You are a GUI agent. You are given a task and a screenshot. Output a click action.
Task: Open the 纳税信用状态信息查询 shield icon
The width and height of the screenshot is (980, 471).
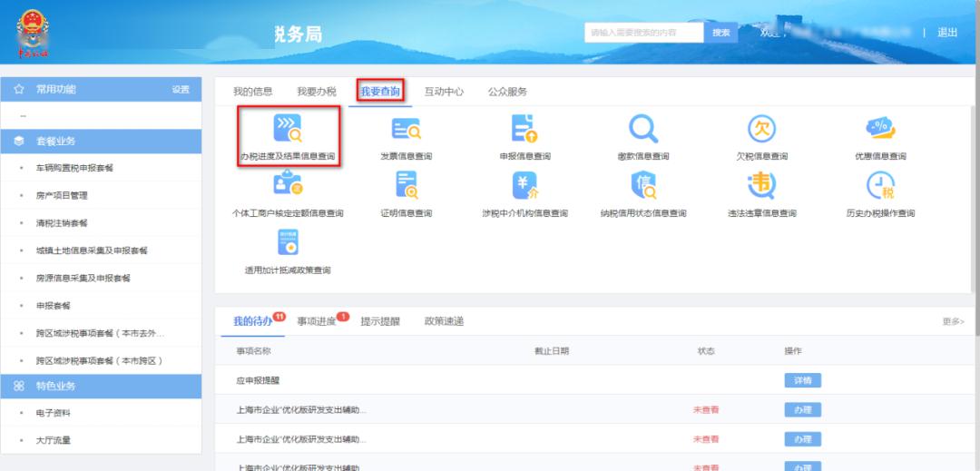pos(643,185)
